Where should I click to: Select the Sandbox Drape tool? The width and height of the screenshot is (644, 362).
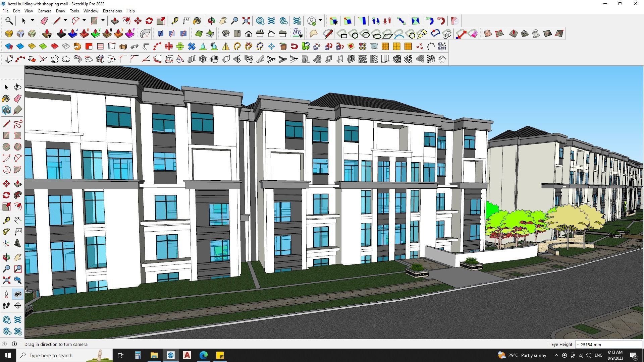pyautogui.click(x=536, y=34)
